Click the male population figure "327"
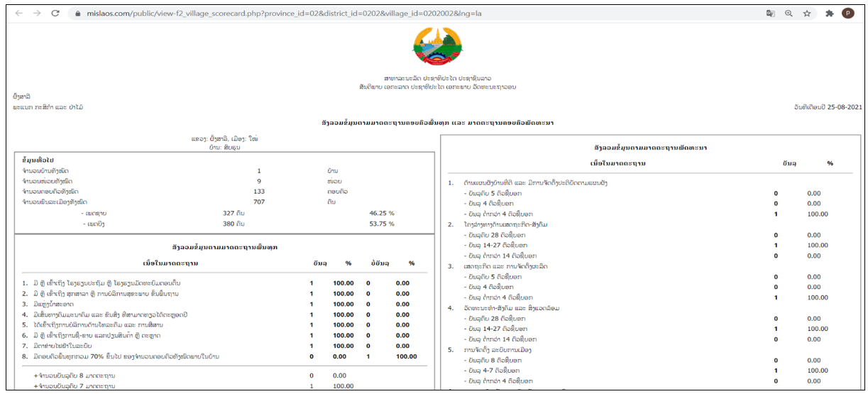The width and height of the screenshot is (868, 394). 229,212
